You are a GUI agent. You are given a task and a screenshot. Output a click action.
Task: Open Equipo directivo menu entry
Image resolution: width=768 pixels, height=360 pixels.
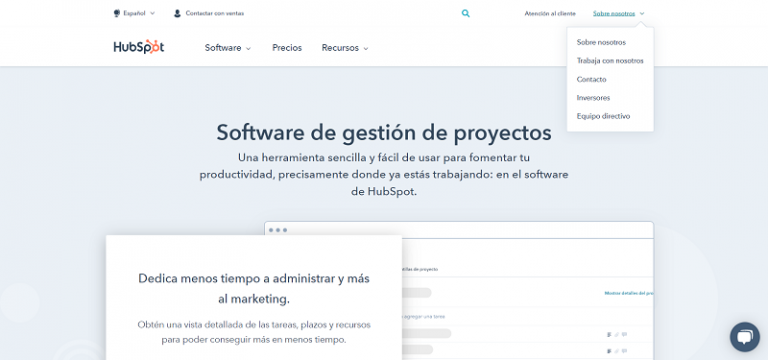click(603, 116)
